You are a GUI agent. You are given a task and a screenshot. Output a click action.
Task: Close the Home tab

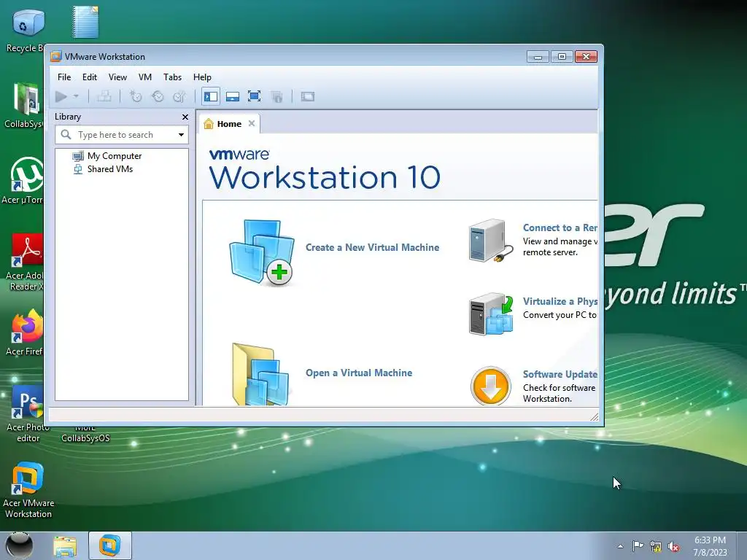(x=252, y=124)
